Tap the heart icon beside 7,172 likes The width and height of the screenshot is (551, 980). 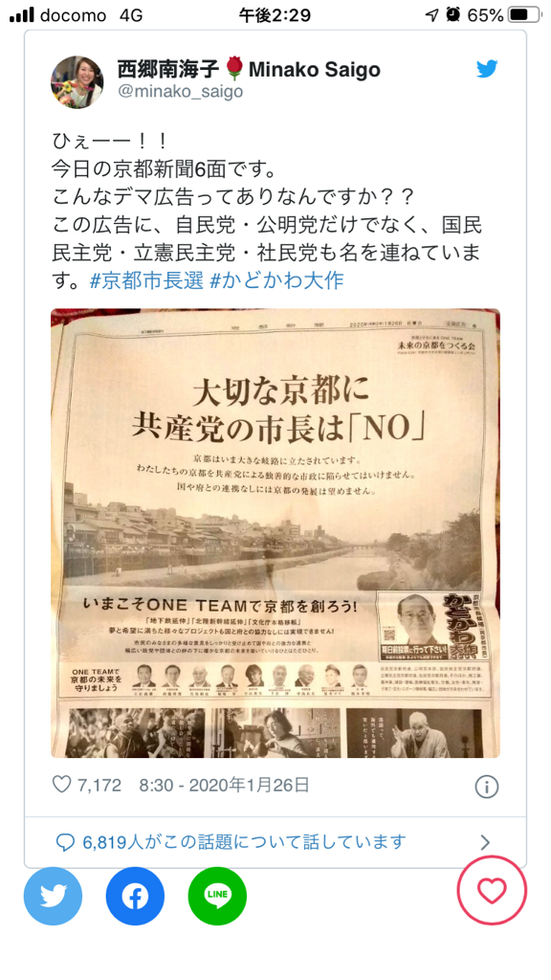coord(62,785)
